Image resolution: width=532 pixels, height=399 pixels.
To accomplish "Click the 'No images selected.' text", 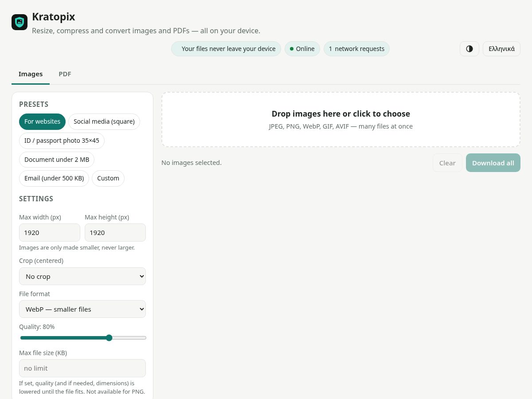I will 192,163.
